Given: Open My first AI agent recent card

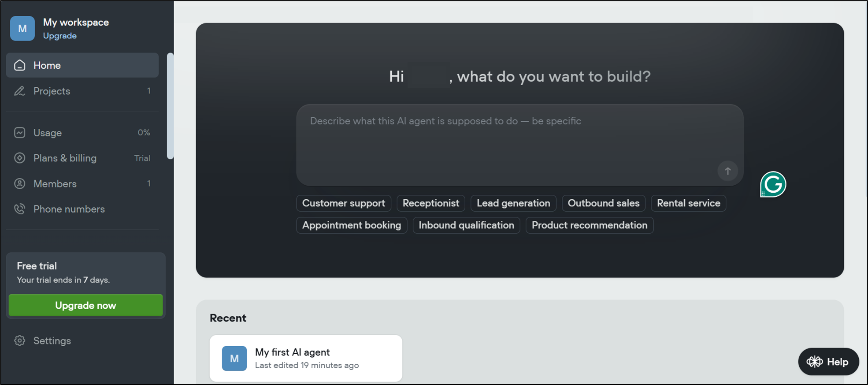Looking at the screenshot, I should tap(306, 358).
